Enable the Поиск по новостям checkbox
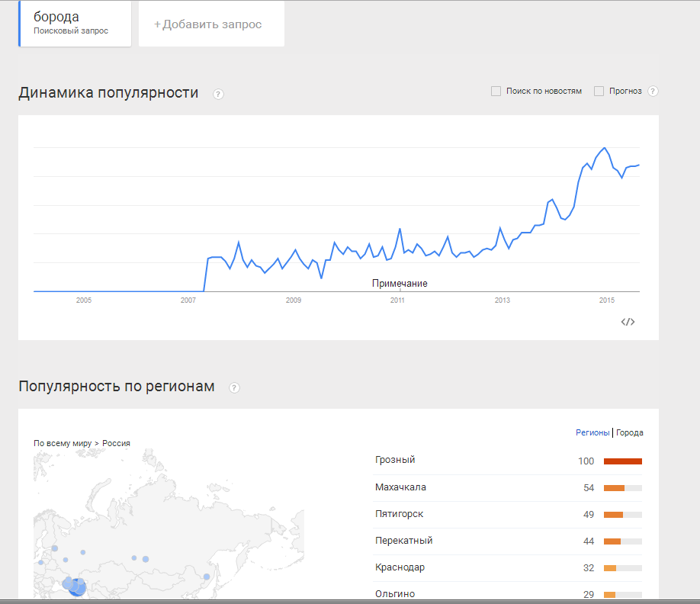 click(496, 92)
